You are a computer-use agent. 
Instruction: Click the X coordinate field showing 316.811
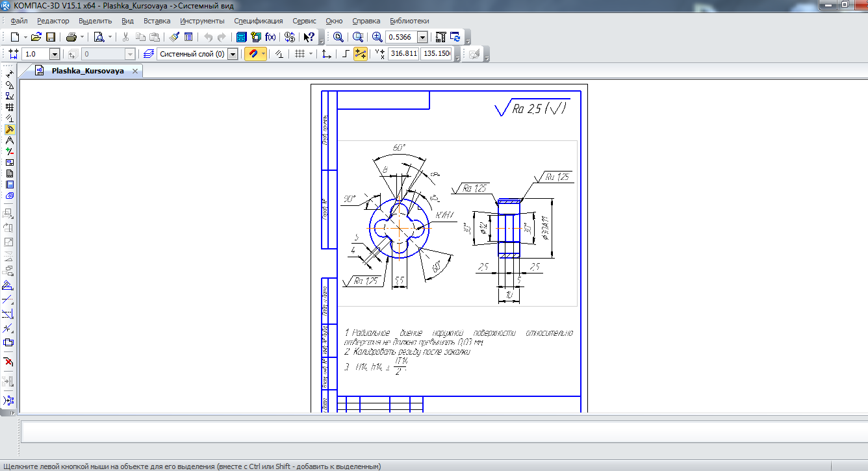(x=403, y=55)
